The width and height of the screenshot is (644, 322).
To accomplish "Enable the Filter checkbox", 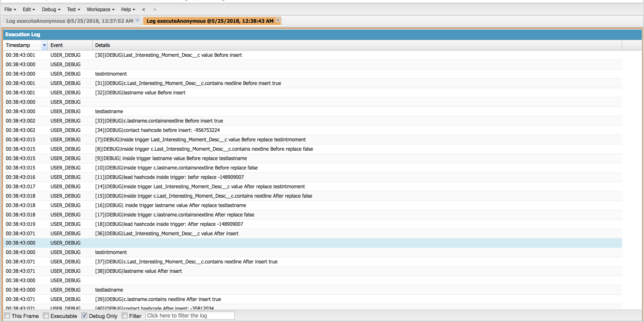I will click(x=125, y=316).
